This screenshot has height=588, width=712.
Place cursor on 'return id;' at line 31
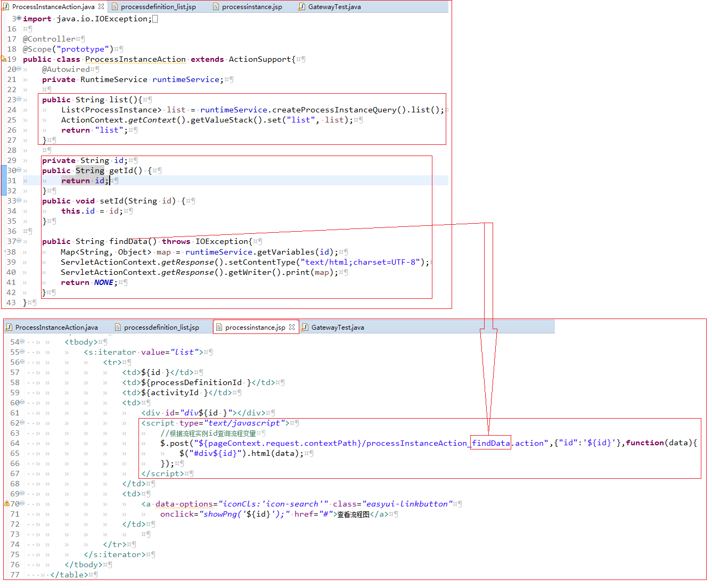tap(85, 181)
